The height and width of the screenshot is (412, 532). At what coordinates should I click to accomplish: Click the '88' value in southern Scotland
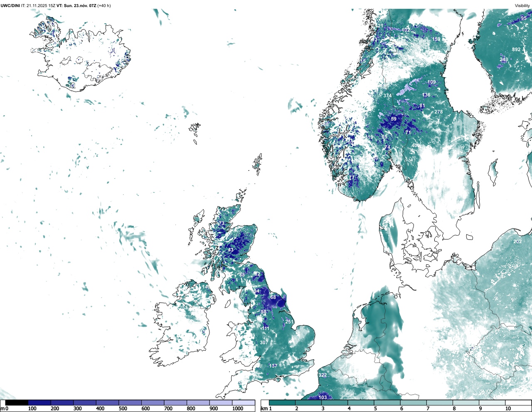pyautogui.click(x=242, y=275)
